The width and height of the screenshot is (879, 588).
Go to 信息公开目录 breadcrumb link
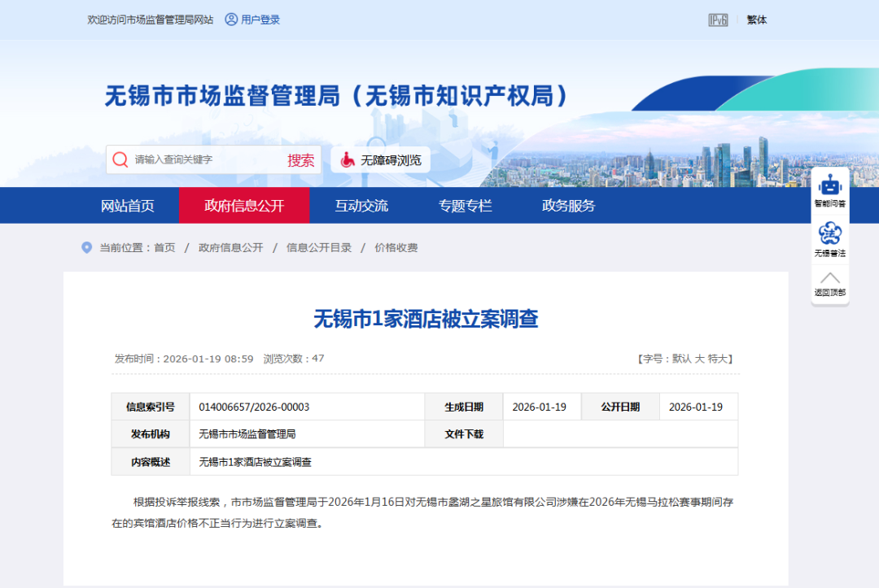(319, 247)
